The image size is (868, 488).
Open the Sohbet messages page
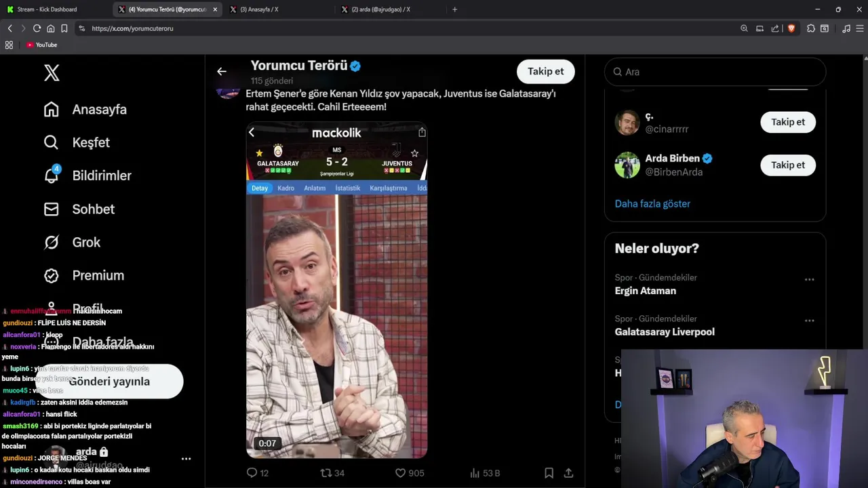pos(79,209)
